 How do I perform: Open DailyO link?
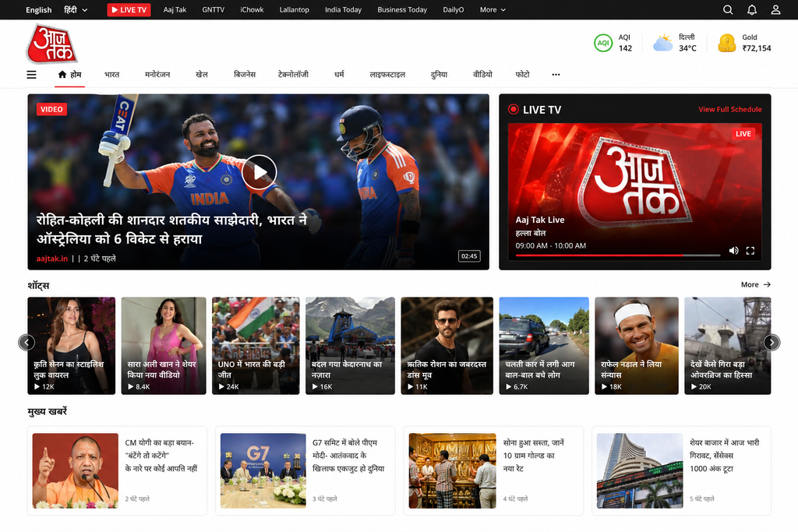[453, 9]
